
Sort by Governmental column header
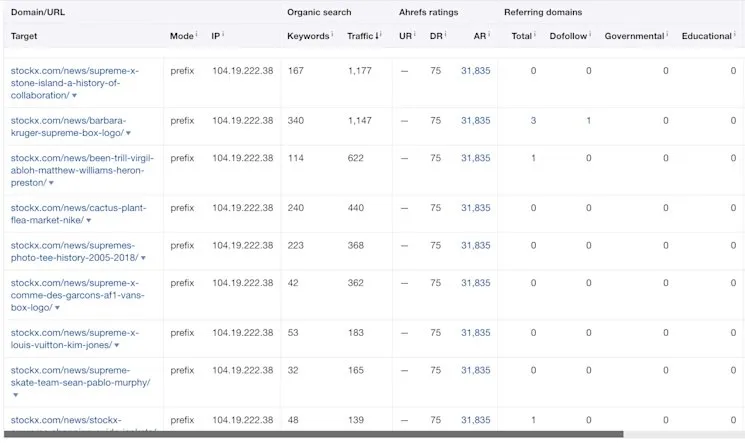(634, 36)
